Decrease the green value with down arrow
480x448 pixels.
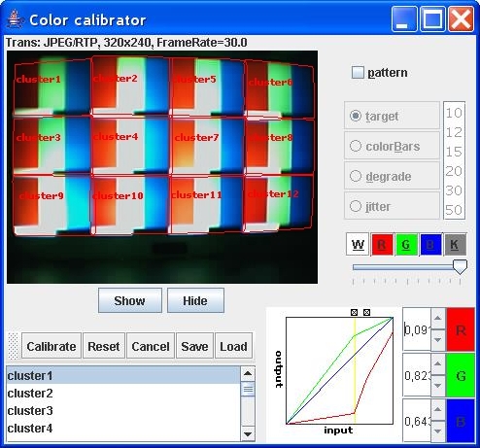438,386
